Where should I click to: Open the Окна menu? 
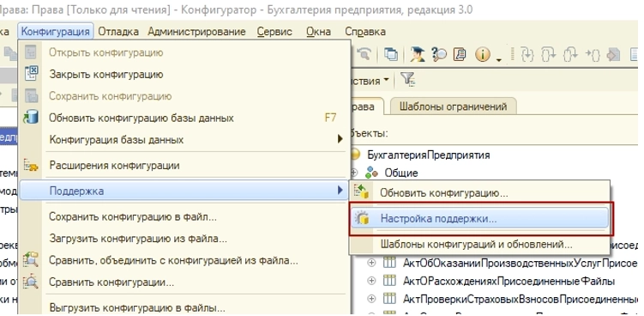tap(318, 32)
